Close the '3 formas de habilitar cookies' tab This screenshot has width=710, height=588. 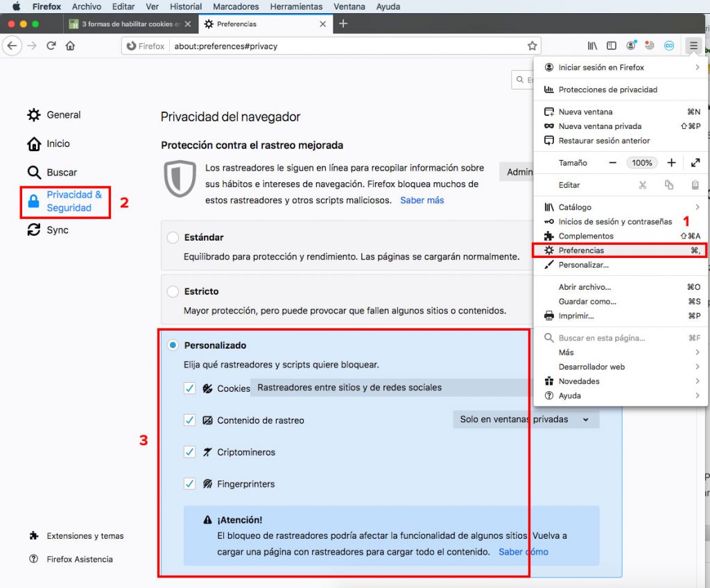(188, 24)
